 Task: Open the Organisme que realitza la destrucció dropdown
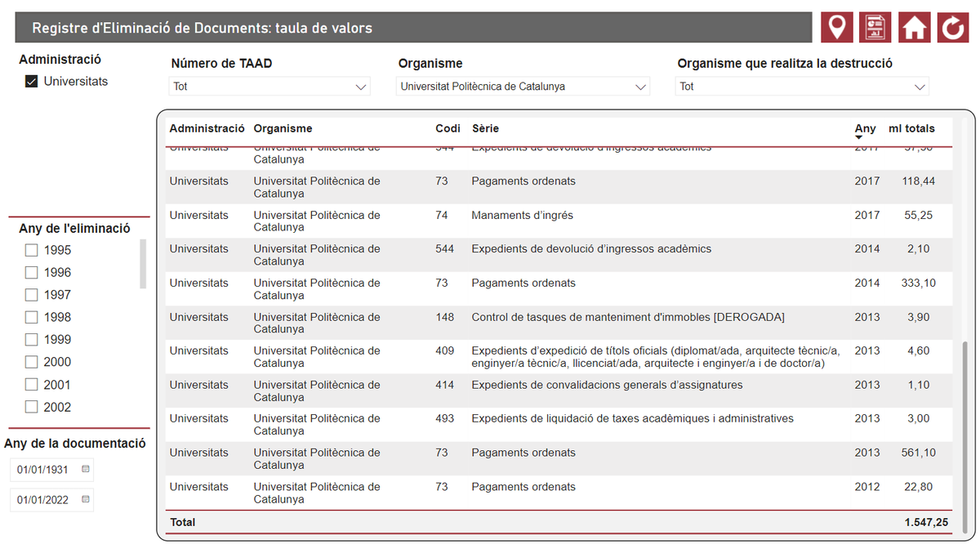coord(802,86)
